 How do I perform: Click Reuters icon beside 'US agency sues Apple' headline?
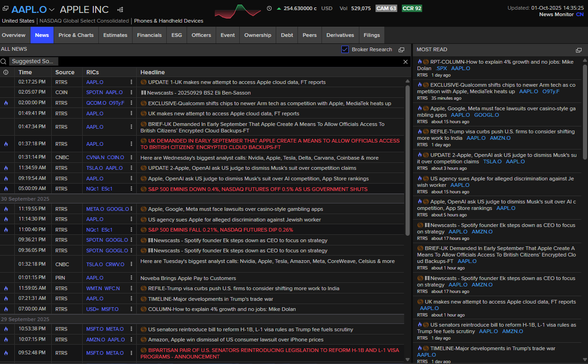tap(144, 220)
